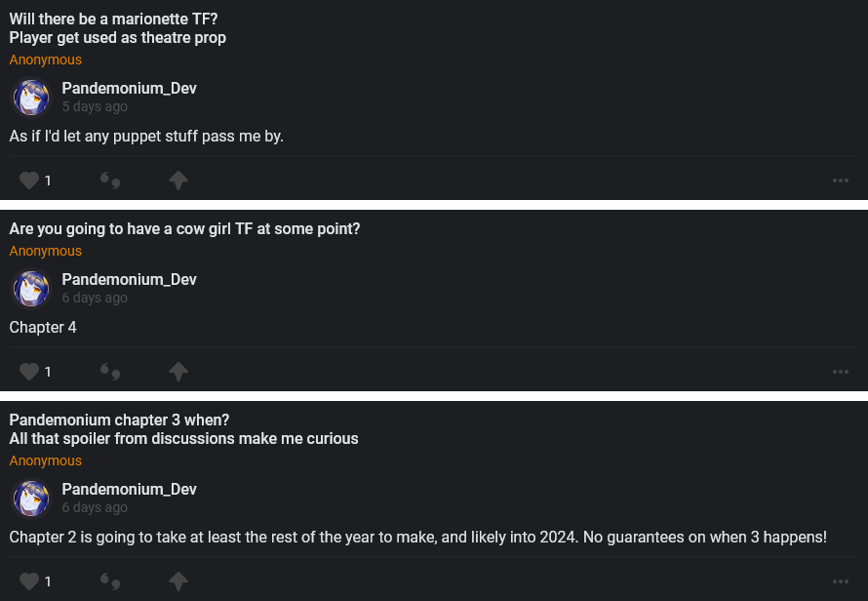Open Pandemonium_Dev avatar on marionette answer
The height and width of the screenshot is (601, 868).
pos(31,98)
